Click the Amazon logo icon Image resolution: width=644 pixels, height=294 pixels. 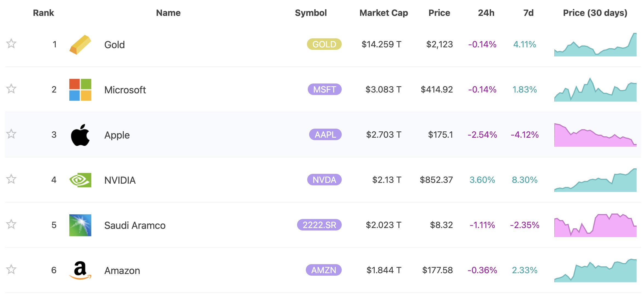[x=80, y=270]
